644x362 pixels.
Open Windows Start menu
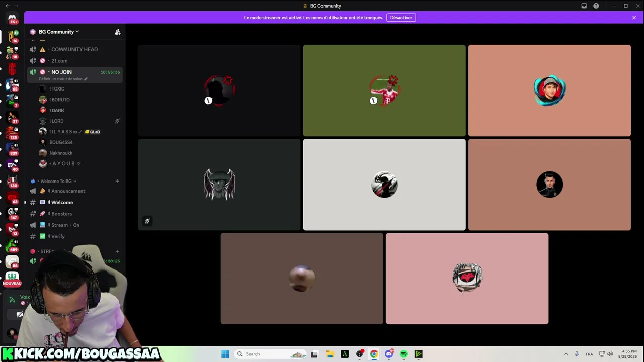tap(225, 354)
